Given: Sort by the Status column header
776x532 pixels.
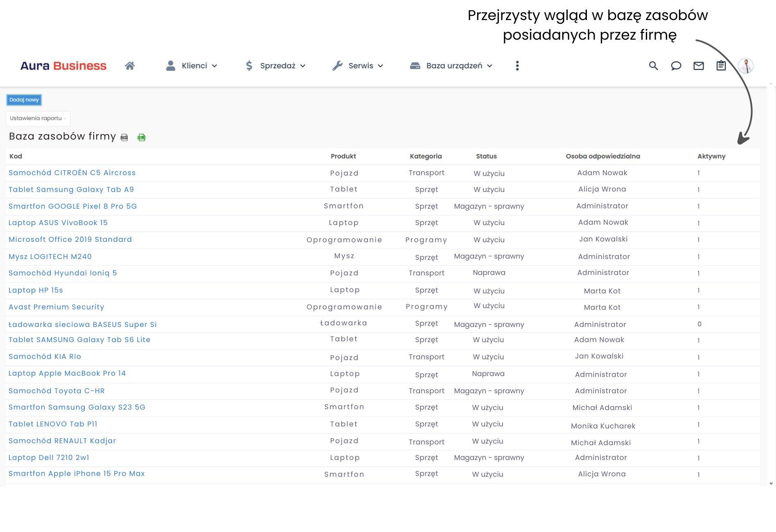Looking at the screenshot, I should pyautogui.click(x=486, y=156).
